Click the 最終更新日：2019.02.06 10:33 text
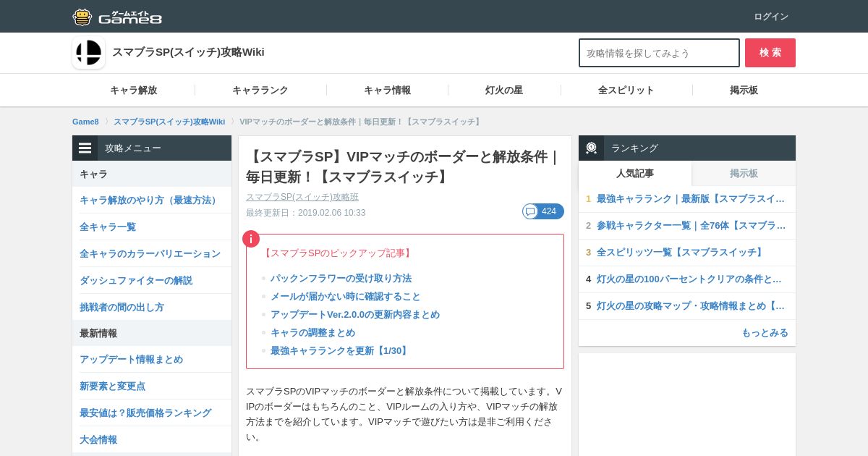Screen dimensions: 868x456 [305, 213]
